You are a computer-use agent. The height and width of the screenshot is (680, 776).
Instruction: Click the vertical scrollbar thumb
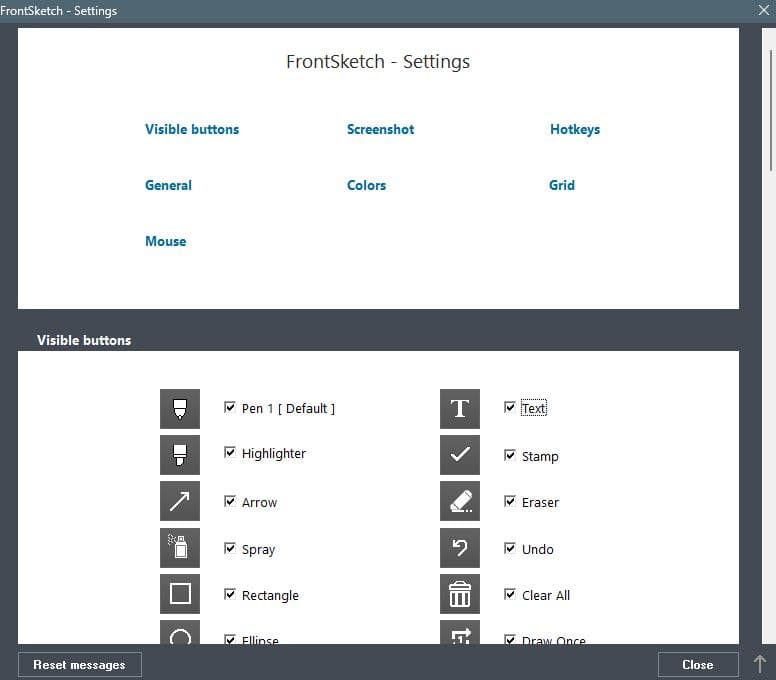(771, 110)
